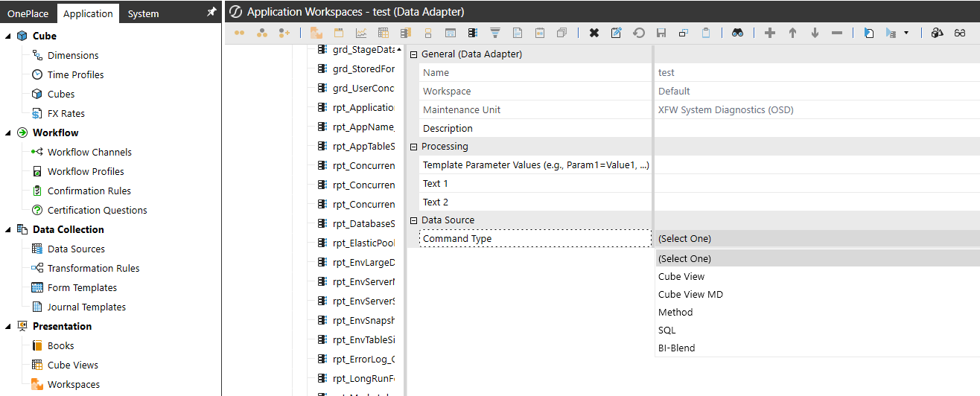Open Transformation Rules under Data Collection
The width and height of the screenshot is (980, 396).
pos(93,268)
